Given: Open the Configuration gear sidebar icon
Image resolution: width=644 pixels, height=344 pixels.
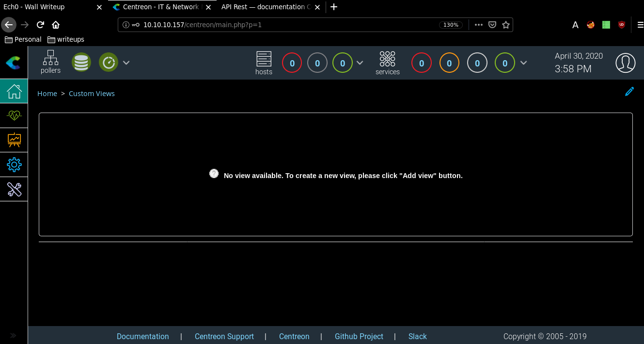Looking at the screenshot, I should [x=14, y=165].
